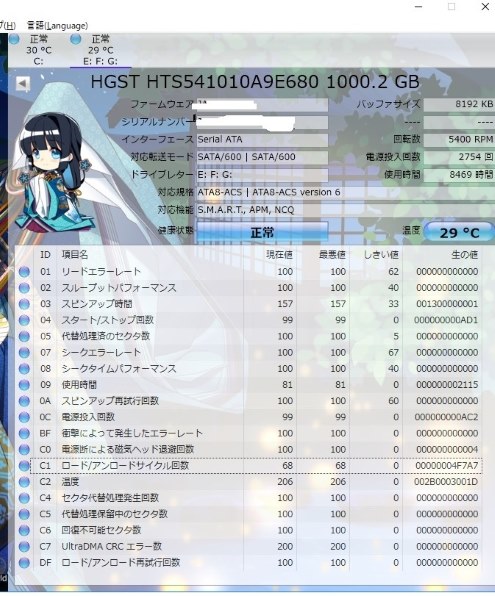Click raw value 000000002115
The height and width of the screenshot is (596, 495).
[447, 385]
